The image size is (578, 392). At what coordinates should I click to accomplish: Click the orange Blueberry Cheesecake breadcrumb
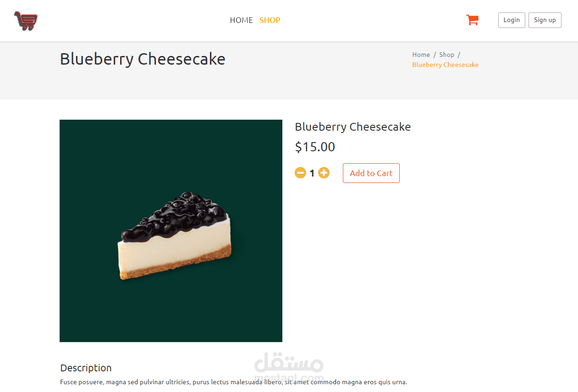click(x=445, y=65)
